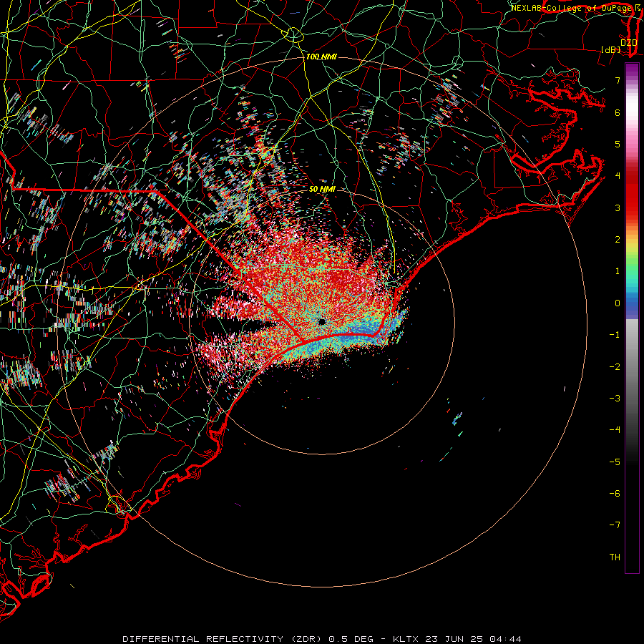The image size is (644, 644).
Task: Click the 3 value on the color scale
Action: point(618,208)
